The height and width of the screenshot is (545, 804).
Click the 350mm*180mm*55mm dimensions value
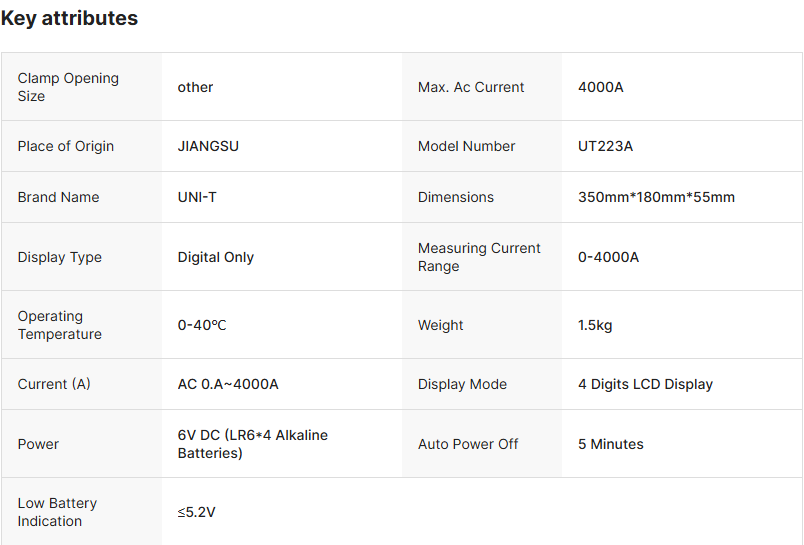pos(656,197)
